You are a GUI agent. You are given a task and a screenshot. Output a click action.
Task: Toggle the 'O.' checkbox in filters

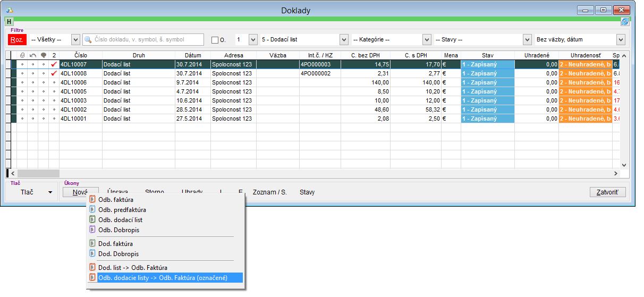(x=215, y=40)
